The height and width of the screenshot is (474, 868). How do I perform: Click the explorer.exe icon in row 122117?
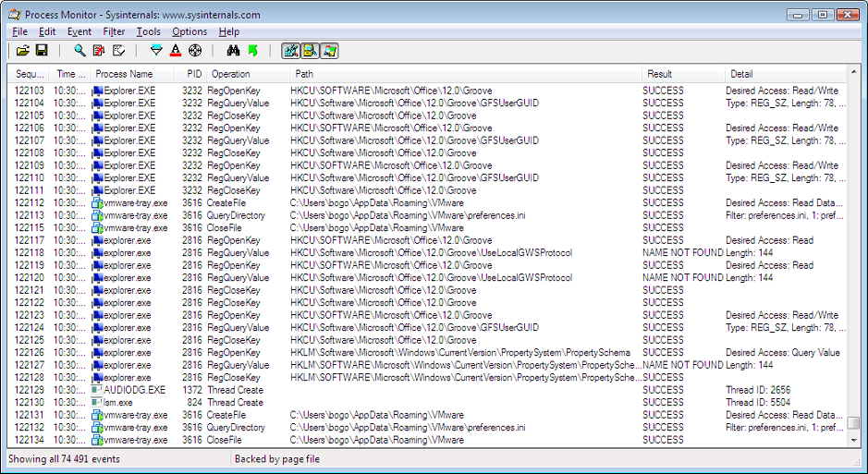pyautogui.click(x=98, y=240)
